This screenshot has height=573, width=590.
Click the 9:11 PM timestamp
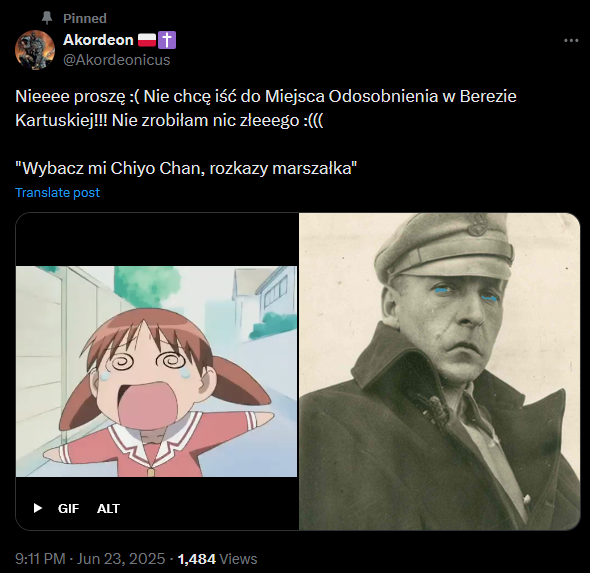(40, 559)
